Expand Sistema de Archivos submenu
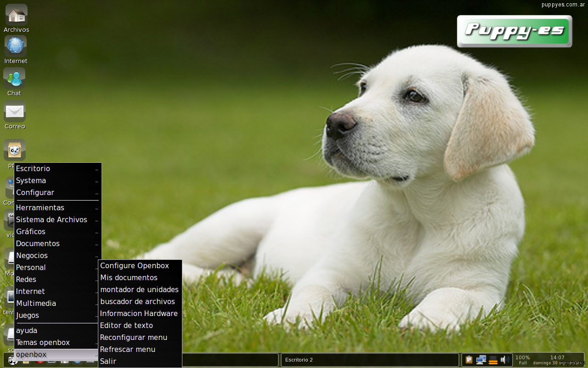Viewport: 588px width, 368px height. point(57,220)
